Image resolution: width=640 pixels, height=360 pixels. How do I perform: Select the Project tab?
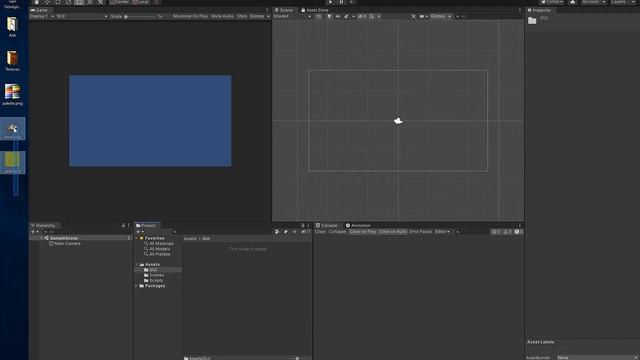(x=146, y=225)
